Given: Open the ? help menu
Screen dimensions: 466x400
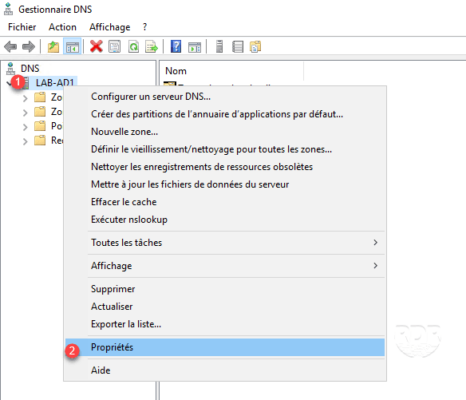Looking at the screenshot, I should (145, 27).
